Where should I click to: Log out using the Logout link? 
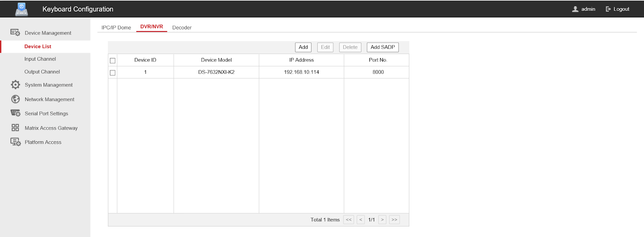[617, 9]
